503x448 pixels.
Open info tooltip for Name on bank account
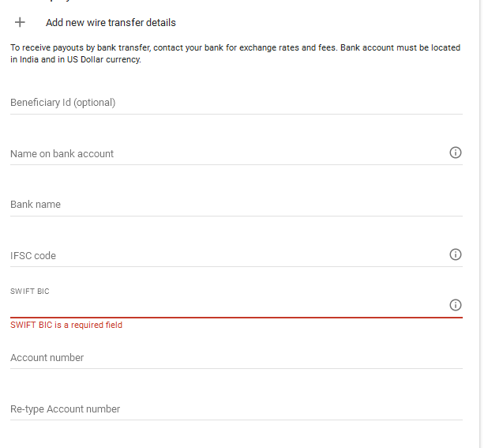[x=455, y=152]
